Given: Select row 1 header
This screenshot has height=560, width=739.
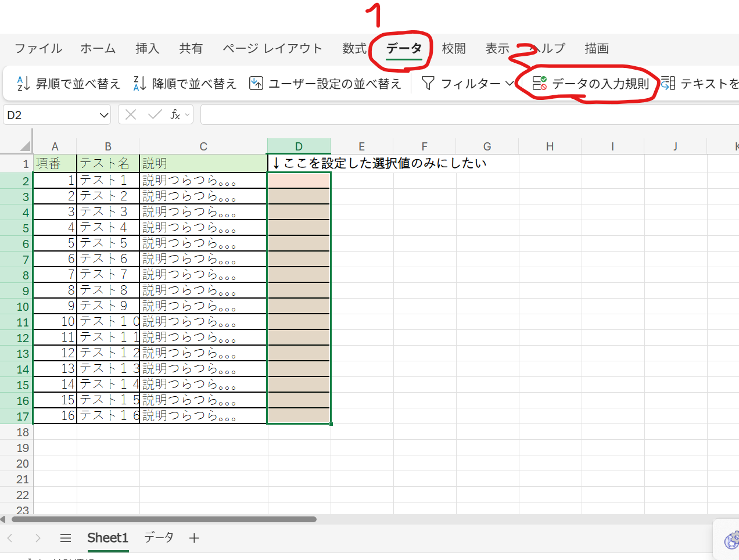Looking at the screenshot, I should [16, 164].
